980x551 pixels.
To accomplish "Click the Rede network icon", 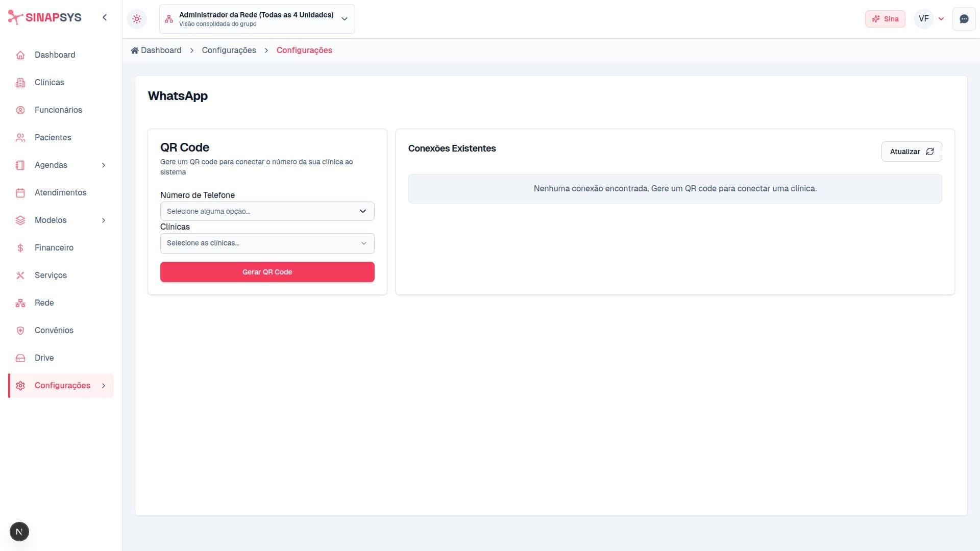I will 20,303.
